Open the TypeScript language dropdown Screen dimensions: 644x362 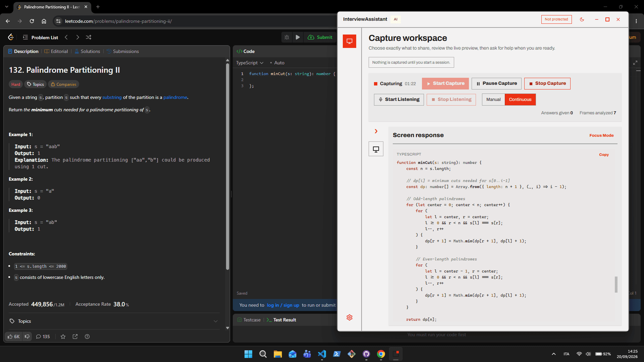tap(250, 63)
